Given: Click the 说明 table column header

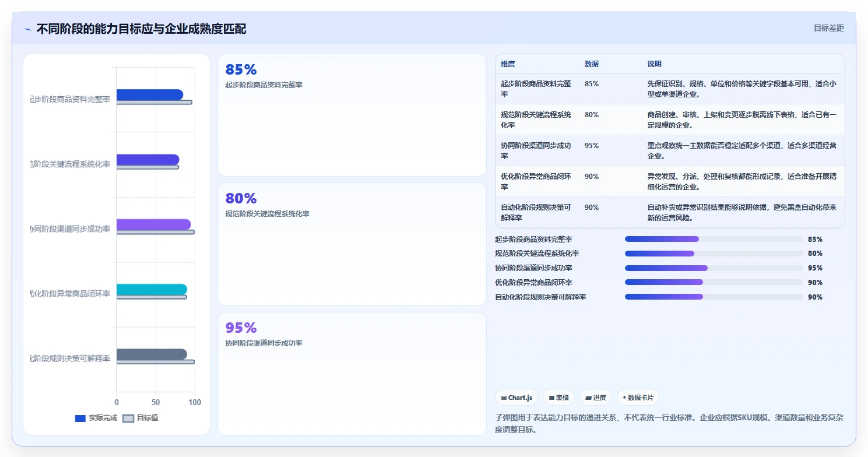Looking at the screenshot, I should (655, 64).
